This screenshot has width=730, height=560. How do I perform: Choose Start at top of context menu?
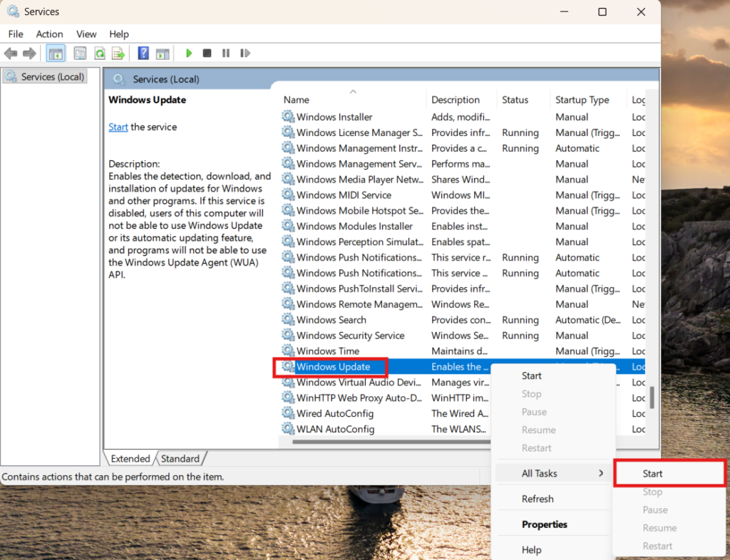pyautogui.click(x=553, y=375)
